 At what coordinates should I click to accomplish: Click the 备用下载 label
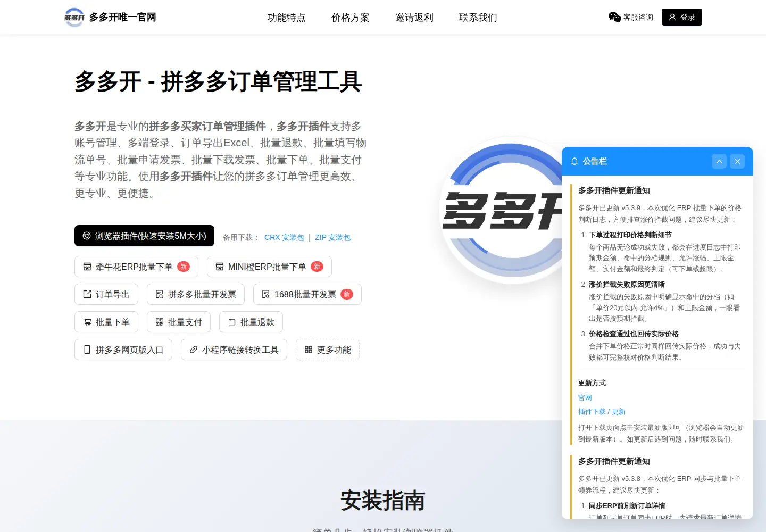[x=241, y=237]
